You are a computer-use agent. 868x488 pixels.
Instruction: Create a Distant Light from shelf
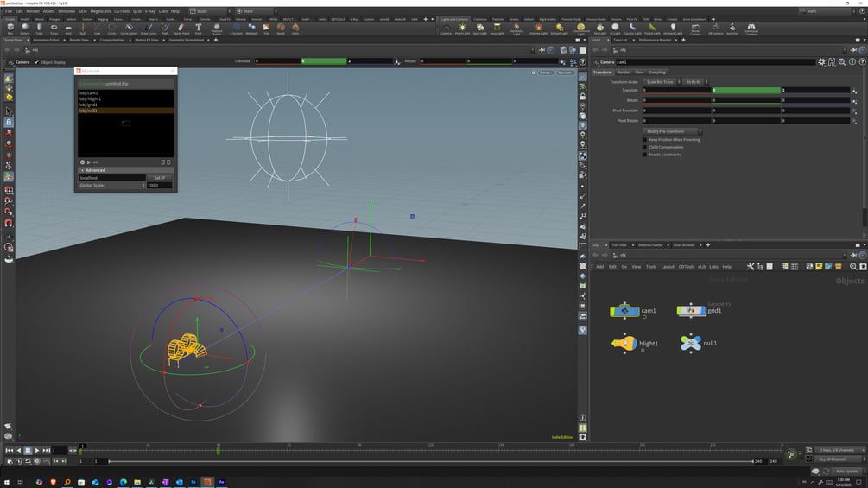(x=560, y=29)
